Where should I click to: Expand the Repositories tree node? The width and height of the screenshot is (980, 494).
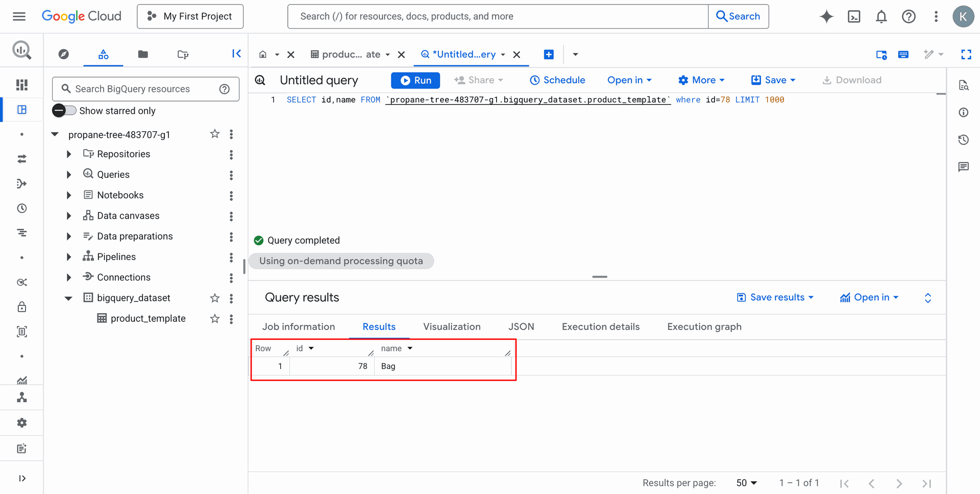[x=69, y=154]
